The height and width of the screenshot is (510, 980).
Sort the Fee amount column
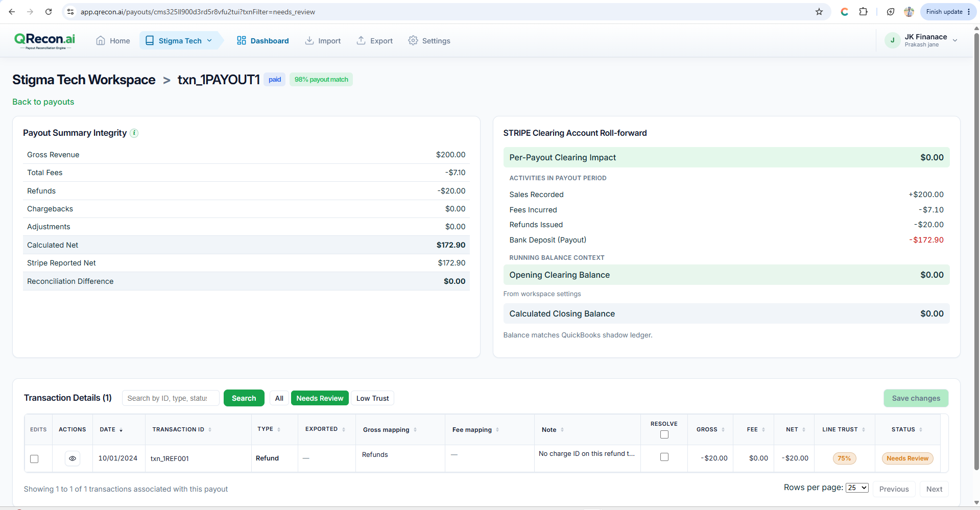pyautogui.click(x=763, y=430)
